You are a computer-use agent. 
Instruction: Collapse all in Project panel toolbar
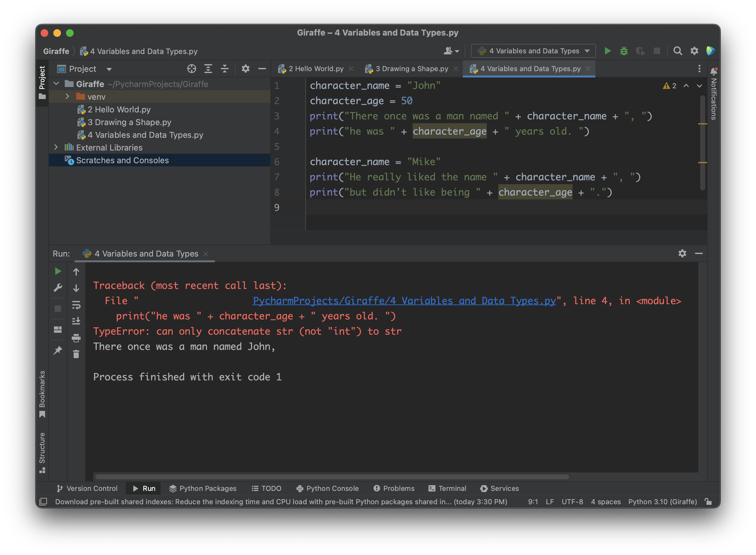224,69
